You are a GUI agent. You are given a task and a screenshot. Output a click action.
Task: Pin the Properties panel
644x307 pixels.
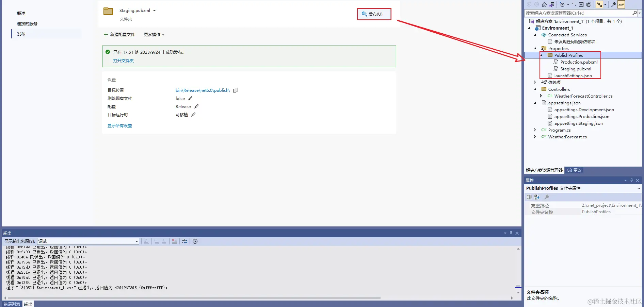(631, 181)
